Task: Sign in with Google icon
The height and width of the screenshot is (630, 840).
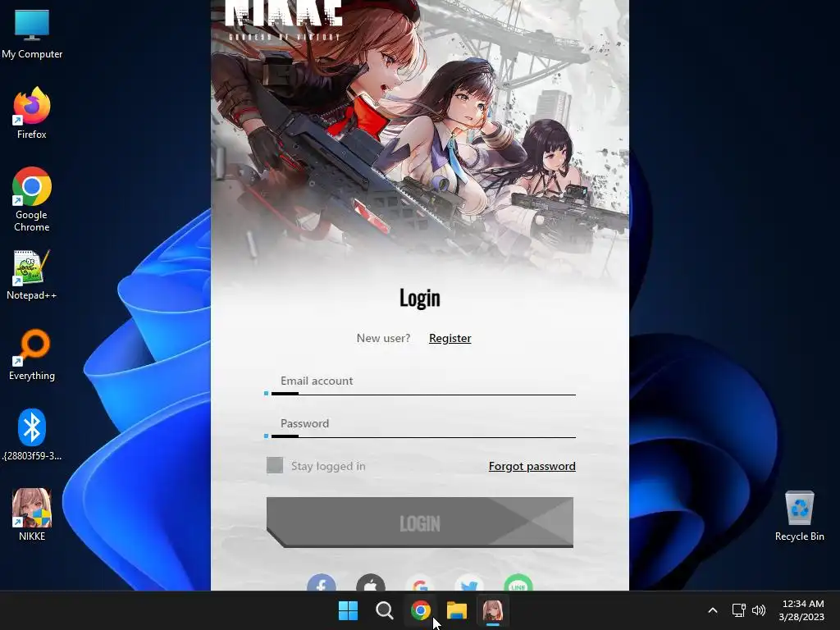Action: tap(420, 583)
